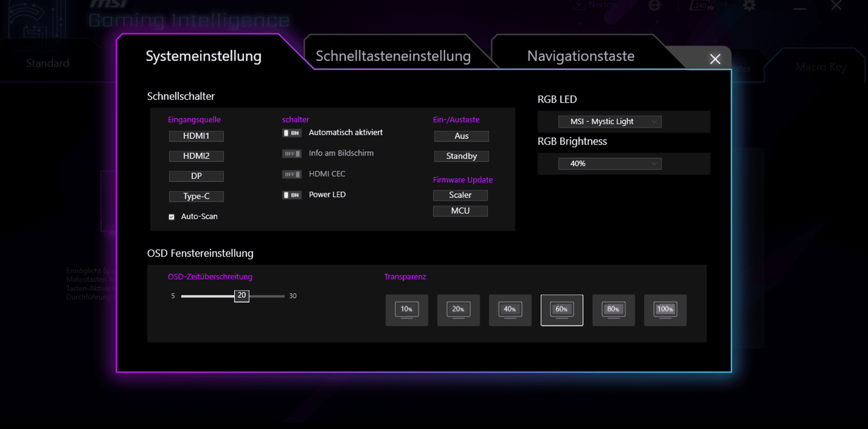This screenshot has width=868, height=429.
Task: Select 80% transparency monitor icon
Action: (613, 310)
